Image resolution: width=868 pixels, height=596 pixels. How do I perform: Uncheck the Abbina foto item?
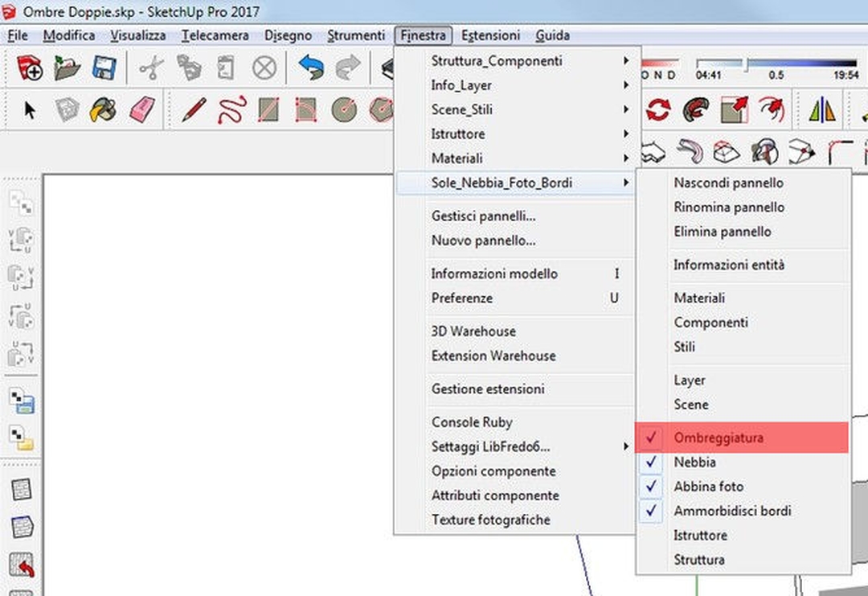[742, 487]
